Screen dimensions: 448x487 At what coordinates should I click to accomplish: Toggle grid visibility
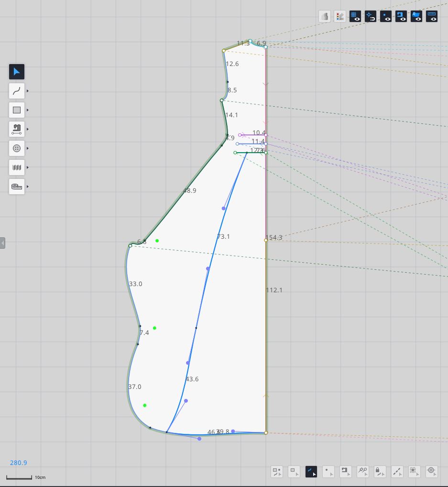(x=355, y=17)
